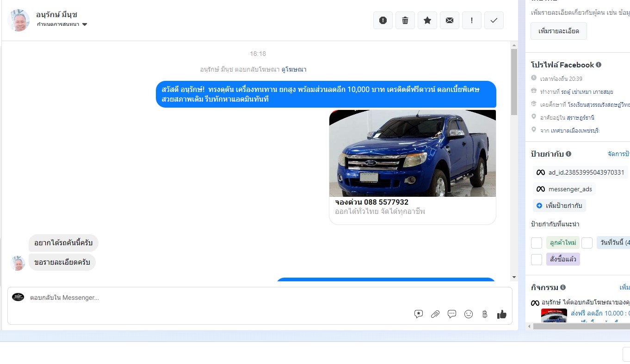
Task: Check the ลูกค้าใหม่ suggested label checkbox
Action: click(x=537, y=243)
